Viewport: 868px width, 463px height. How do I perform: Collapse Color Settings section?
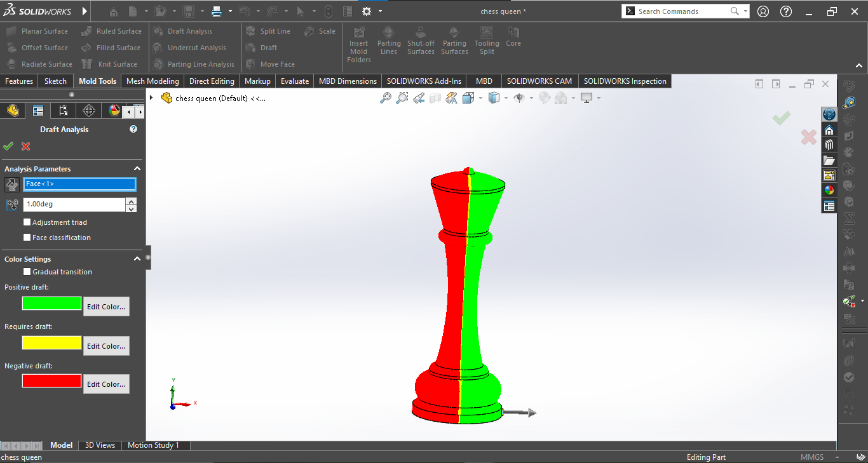[137, 259]
